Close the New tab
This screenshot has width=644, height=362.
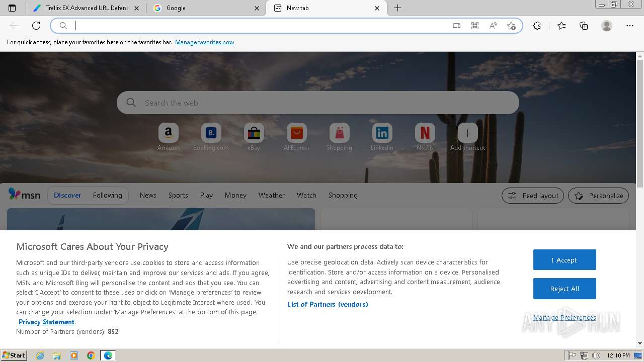(377, 8)
